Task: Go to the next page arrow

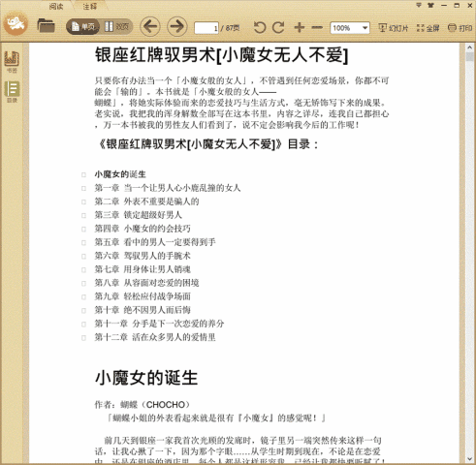Action: point(177,26)
